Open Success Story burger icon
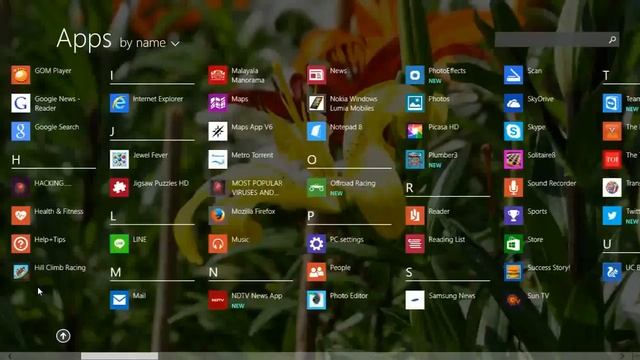Viewport: 640px width, 360px height. click(x=513, y=272)
